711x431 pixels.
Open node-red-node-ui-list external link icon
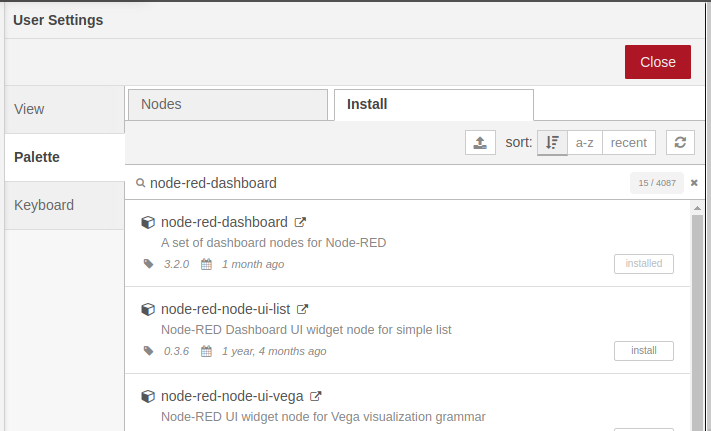pyautogui.click(x=303, y=310)
